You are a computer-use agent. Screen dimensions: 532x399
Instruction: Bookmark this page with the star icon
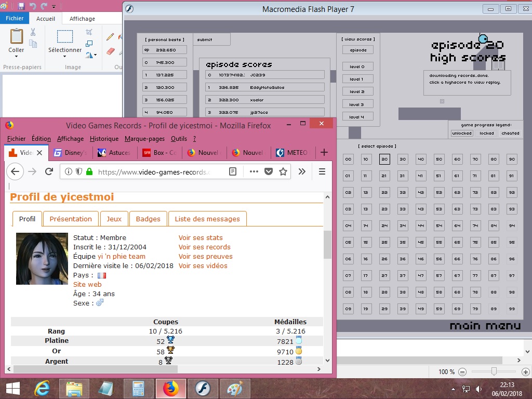[x=283, y=171]
